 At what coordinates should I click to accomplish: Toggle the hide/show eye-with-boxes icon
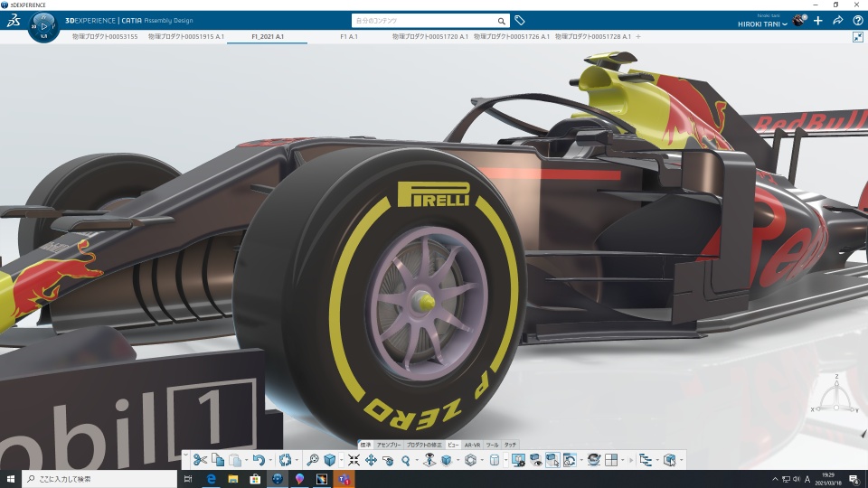(535, 460)
